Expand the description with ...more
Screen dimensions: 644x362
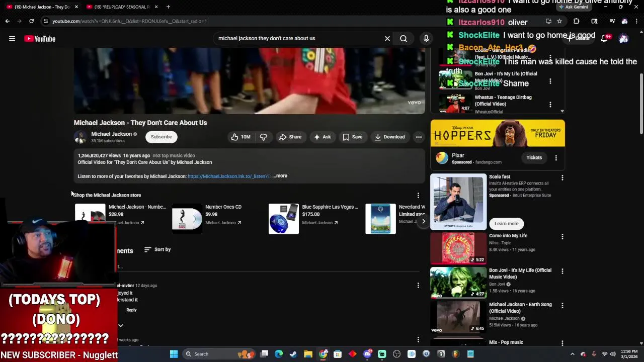280,176
